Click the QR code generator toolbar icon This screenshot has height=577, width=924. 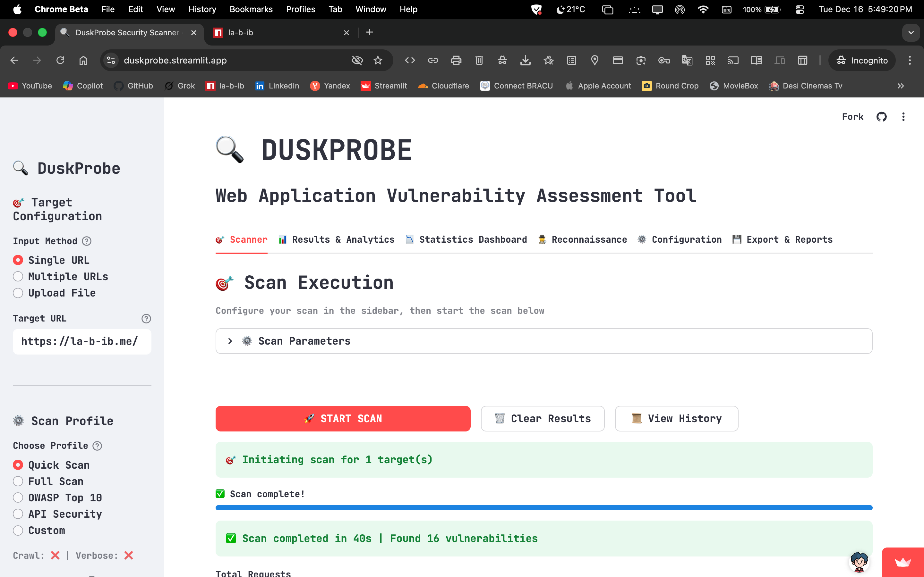(x=710, y=60)
